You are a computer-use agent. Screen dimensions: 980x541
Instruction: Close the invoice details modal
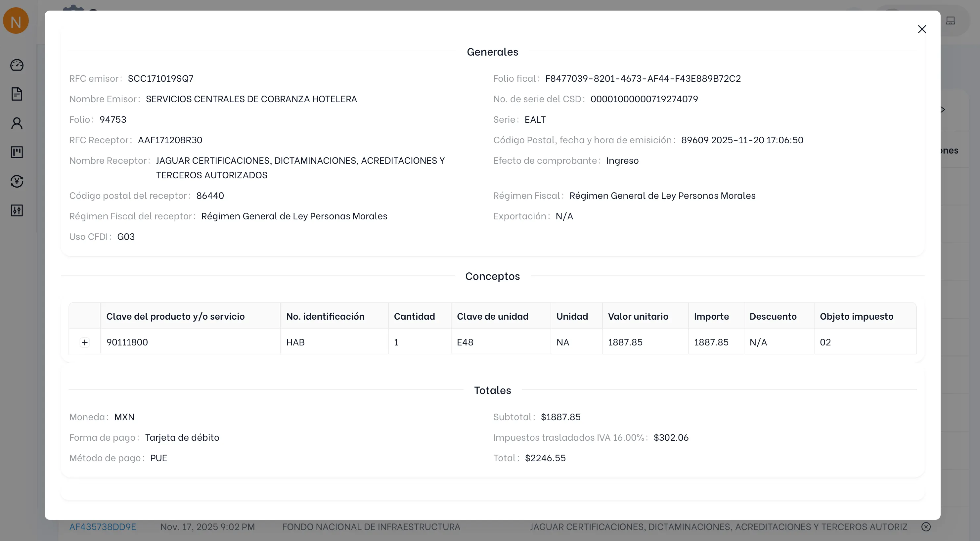[x=921, y=29]
